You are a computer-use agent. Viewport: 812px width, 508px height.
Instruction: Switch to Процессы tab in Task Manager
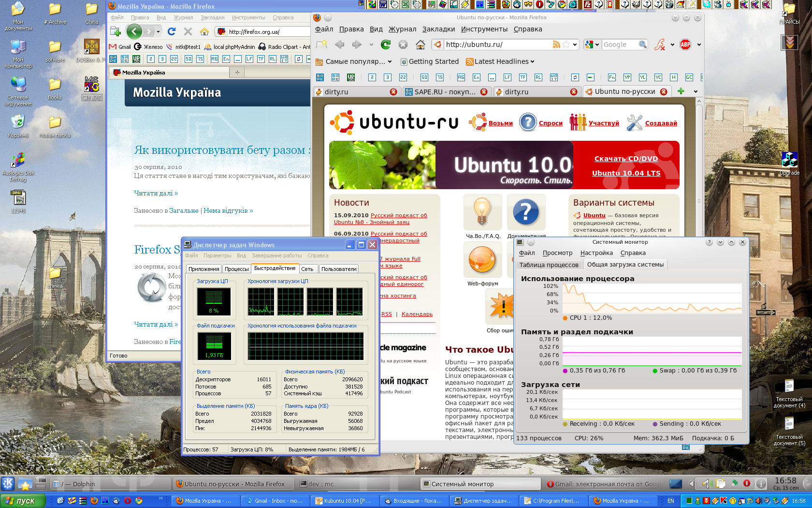(237, 269)
